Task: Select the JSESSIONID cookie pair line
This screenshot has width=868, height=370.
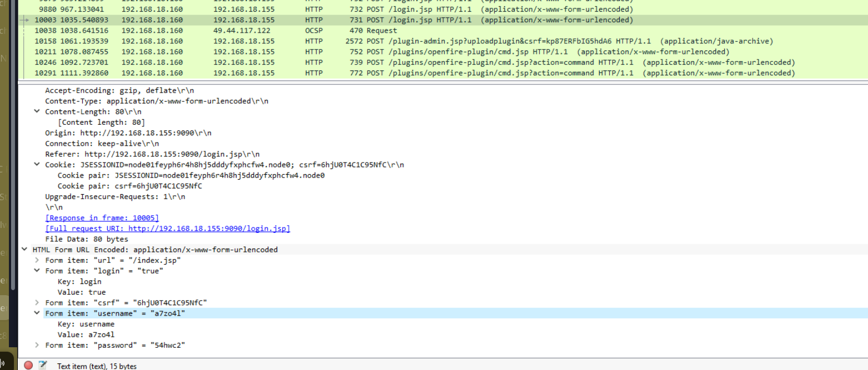Action: click(190, 175)
